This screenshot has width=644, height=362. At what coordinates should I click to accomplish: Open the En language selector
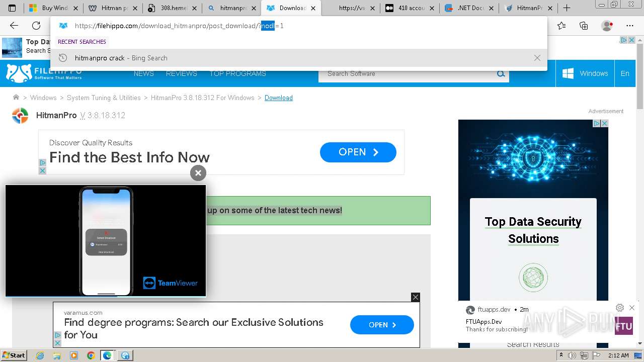[x=625, y=73]
